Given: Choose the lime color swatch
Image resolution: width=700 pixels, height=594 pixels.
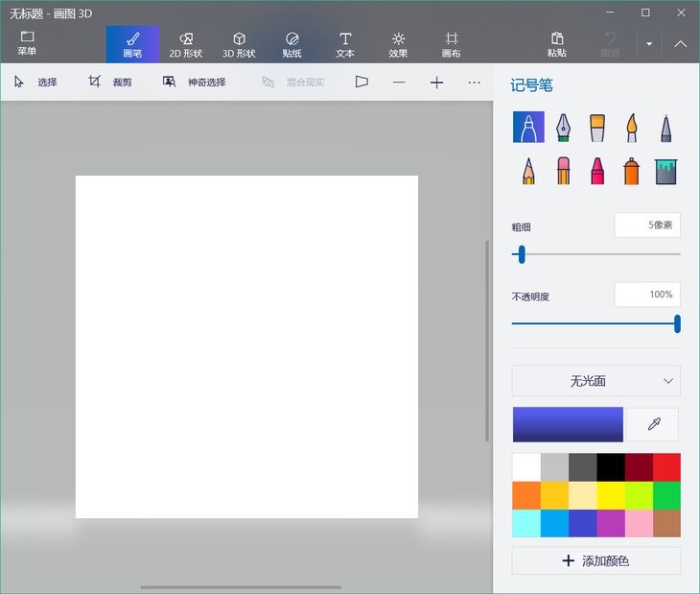Looking at the screenshot, I should tap(639, 495).
